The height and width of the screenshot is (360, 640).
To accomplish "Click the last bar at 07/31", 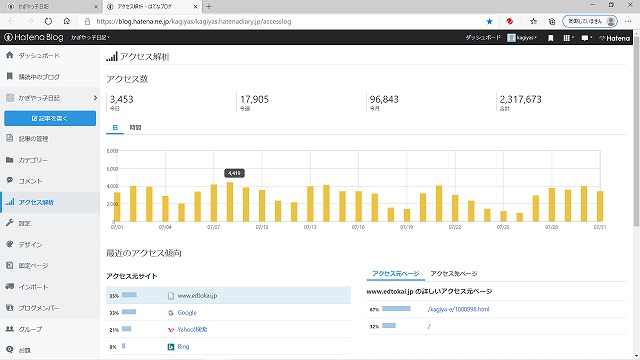I will pos(600,207).
